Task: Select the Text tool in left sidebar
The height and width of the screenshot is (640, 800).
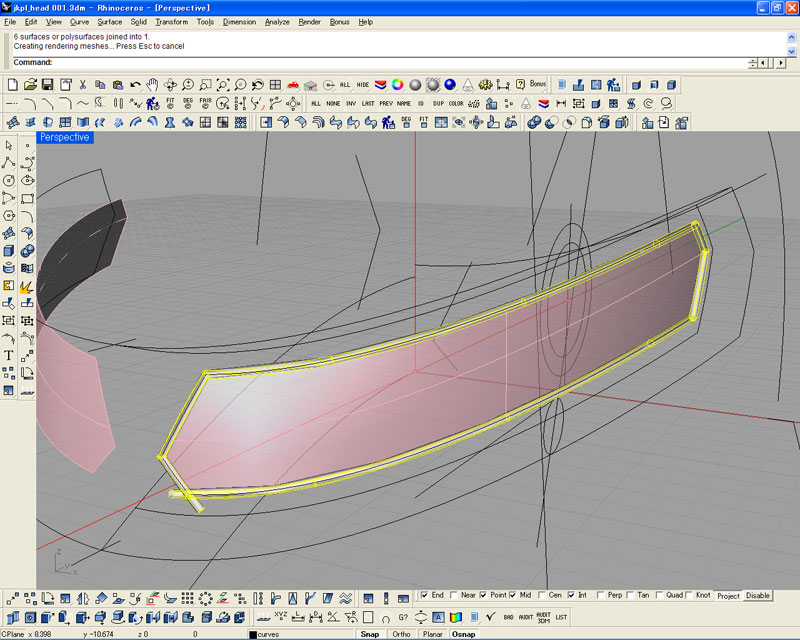Action: point(9,354)
